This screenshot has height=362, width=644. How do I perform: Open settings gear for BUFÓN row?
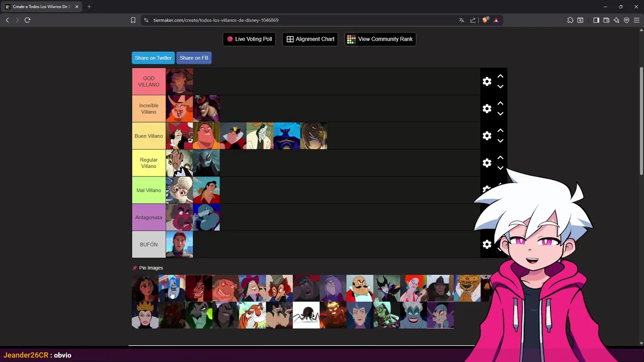coord(487,244)
